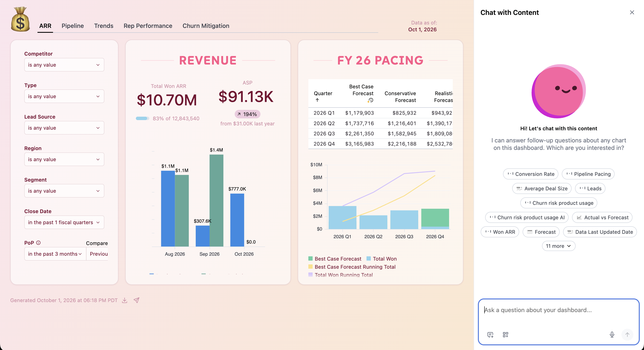Select the Pipeline Pacing suggestion chip
This screenshot has height=350, width=644.
click(x=588, y=174)
